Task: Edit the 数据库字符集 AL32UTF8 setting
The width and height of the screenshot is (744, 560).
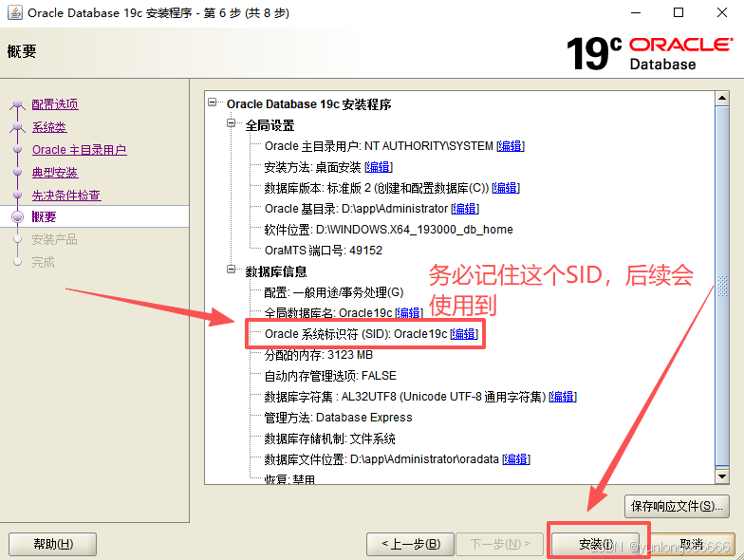Action: (x=563, y=397)
